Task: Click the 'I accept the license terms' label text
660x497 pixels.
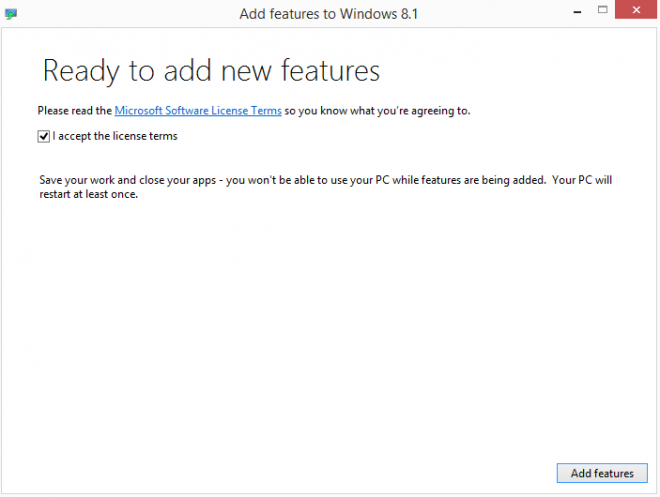Action: (x=115, y=136)
